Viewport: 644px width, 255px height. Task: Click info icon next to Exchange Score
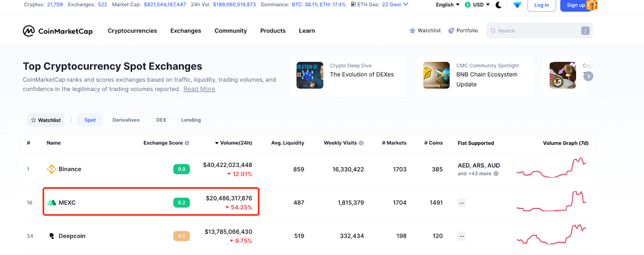point(187,143)
